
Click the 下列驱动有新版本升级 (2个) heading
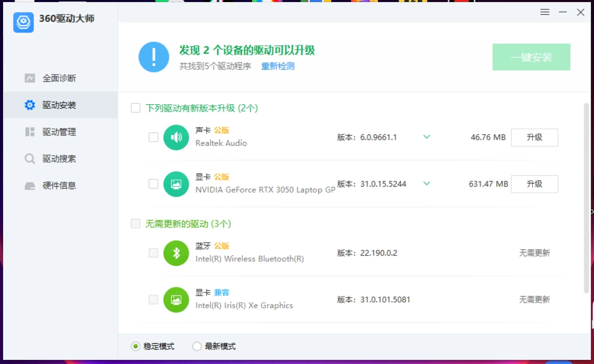pyautogui.click(x=201, y=108)
